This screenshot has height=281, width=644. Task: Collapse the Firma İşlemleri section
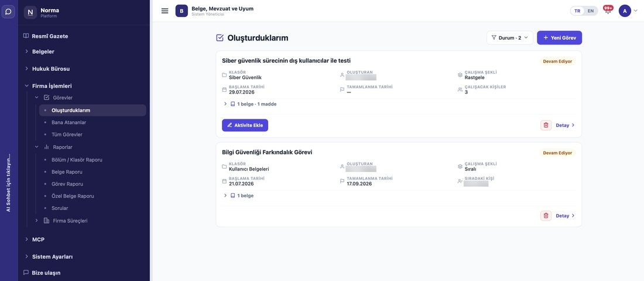(x=27, y=86)
